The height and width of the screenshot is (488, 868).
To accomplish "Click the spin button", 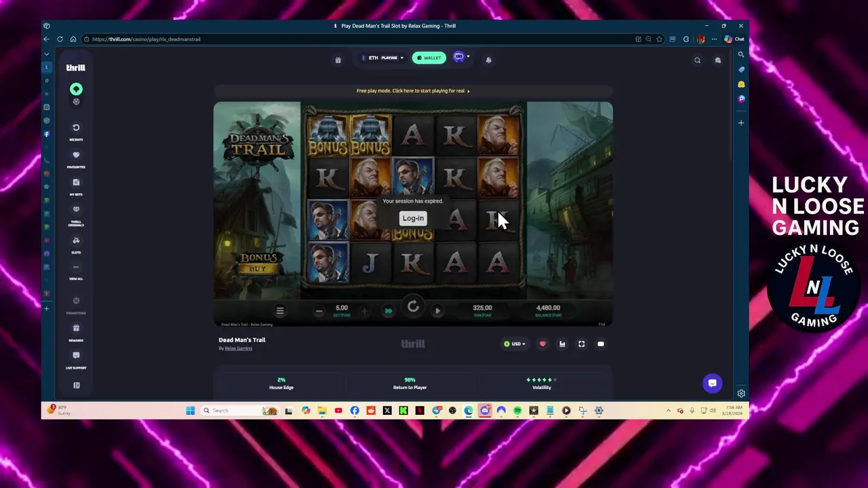I will [x=413, y=308].
